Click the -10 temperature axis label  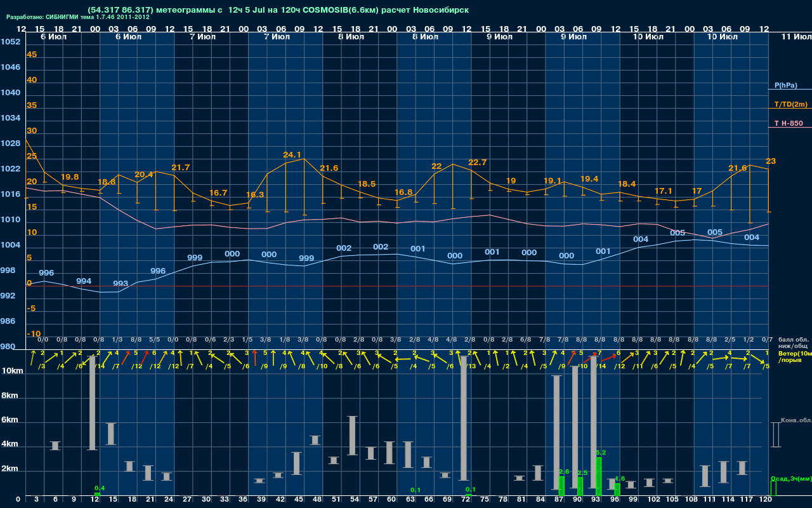click(x=34, y=334)
